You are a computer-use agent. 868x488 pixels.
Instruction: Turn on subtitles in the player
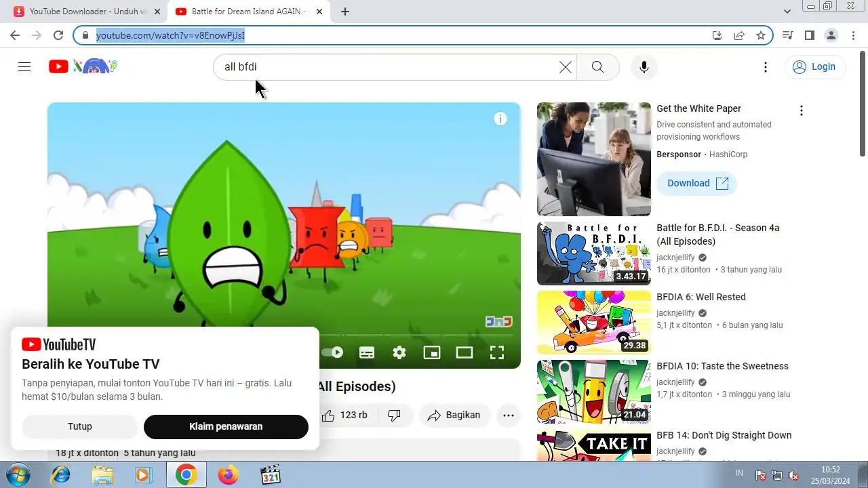[x=367, y=352]
